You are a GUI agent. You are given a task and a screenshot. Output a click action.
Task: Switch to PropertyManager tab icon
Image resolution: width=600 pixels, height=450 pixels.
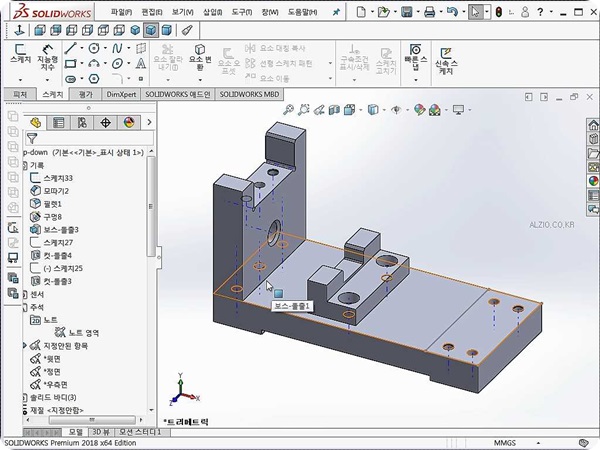pyautogui.click(x=58, y=122)
